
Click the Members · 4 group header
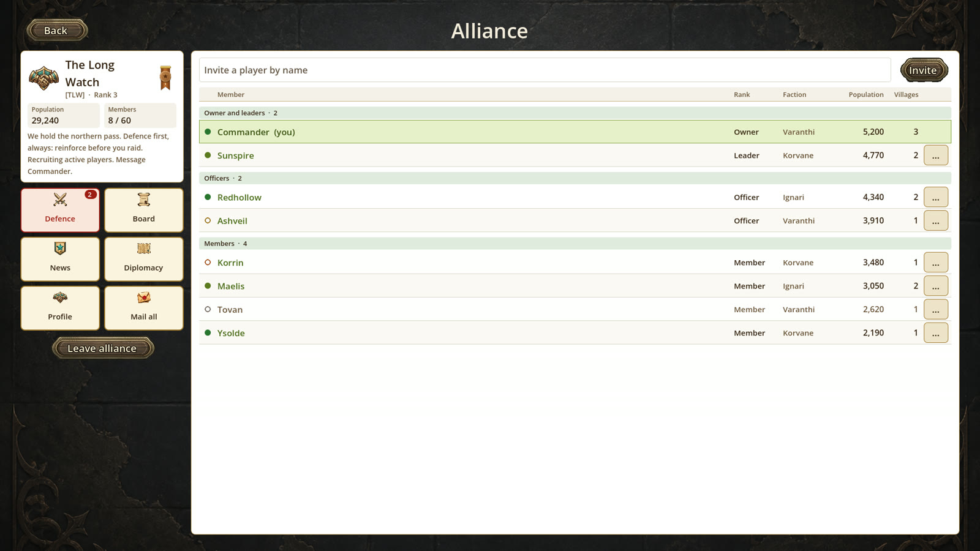pos(575,244)
